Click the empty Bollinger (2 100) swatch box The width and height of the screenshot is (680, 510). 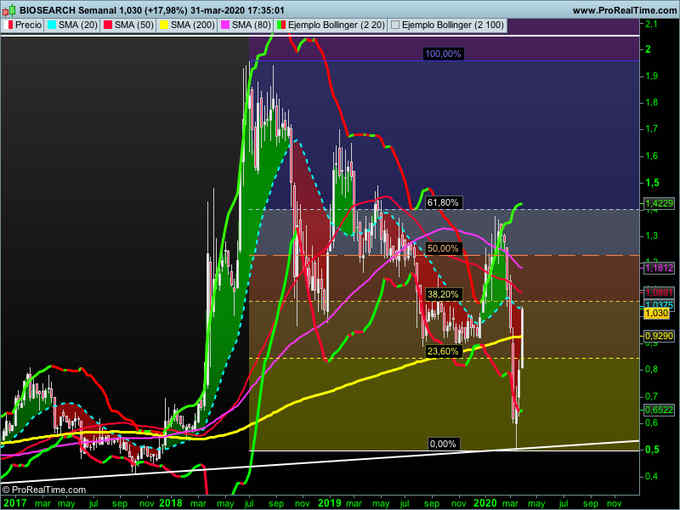point(396,25)
